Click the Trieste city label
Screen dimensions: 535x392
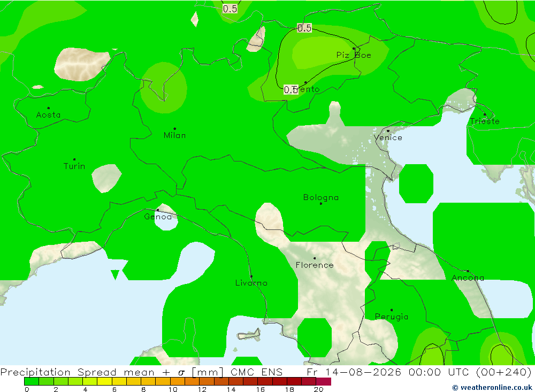coord(485,121)
